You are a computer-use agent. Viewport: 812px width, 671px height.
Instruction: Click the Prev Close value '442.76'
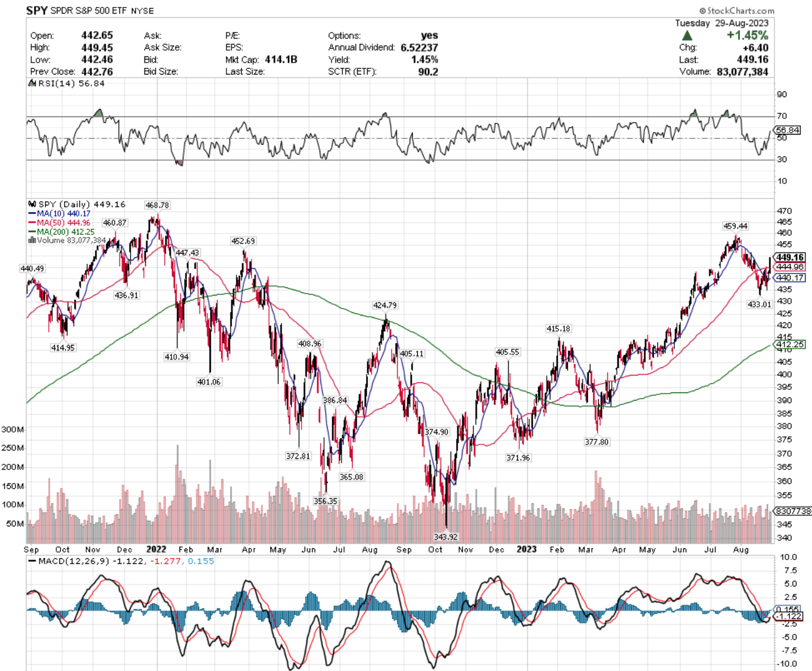(97, 71)
